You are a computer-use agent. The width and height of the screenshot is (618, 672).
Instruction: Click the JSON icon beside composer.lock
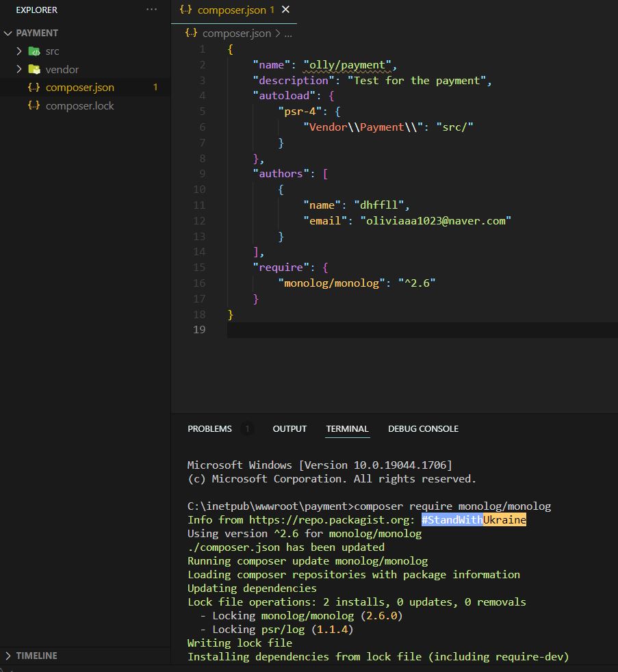point(34,105)
